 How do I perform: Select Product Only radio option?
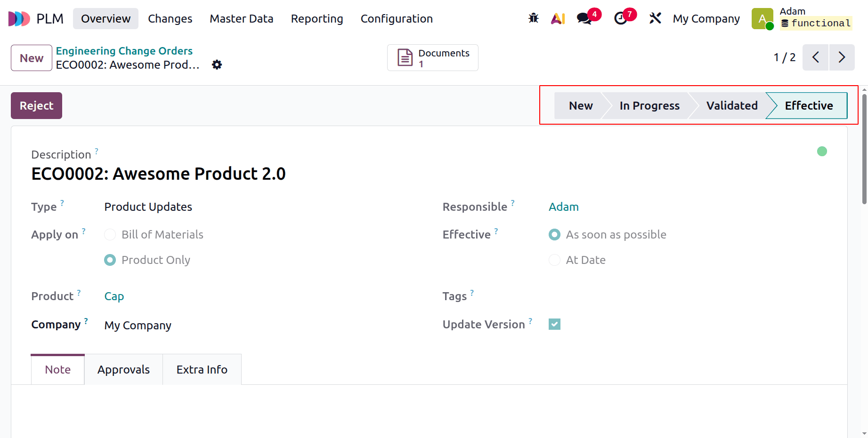tap(110, 260)
